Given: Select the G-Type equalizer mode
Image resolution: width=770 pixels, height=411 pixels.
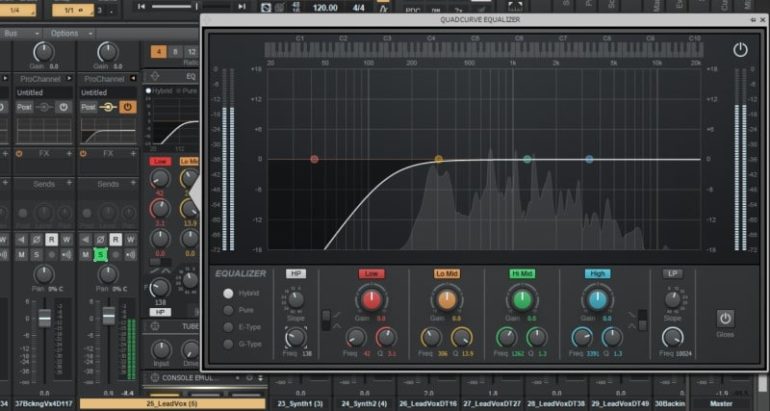Looking at the screenshot, I should click(228, 344).
